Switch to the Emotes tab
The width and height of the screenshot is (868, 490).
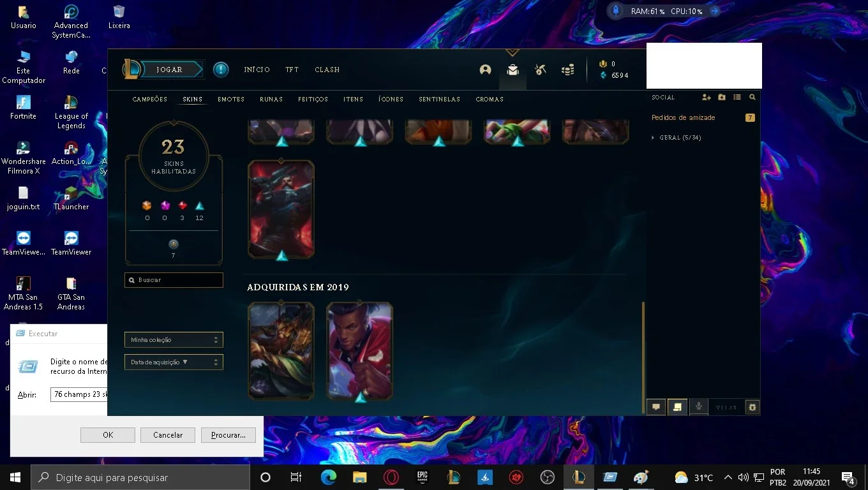pyautogui.click(x=231, y=100)
